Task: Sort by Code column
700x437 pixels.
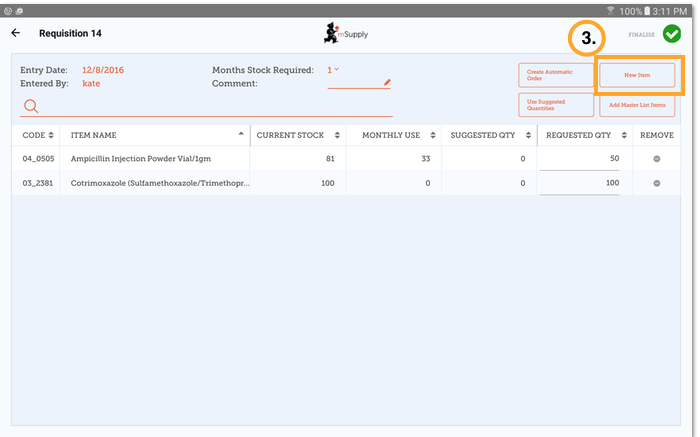Action: click(x=36, y=134)
